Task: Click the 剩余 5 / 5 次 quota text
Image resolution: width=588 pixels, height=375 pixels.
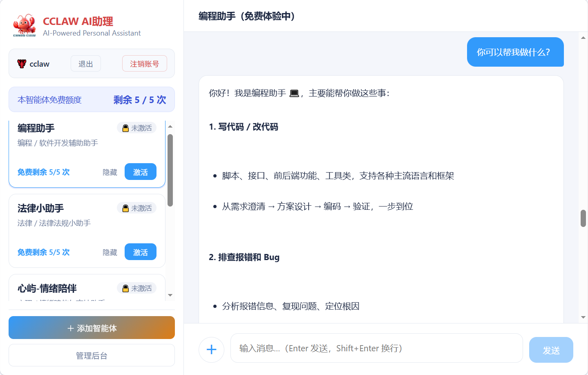Action: click(x=140, y=100)
